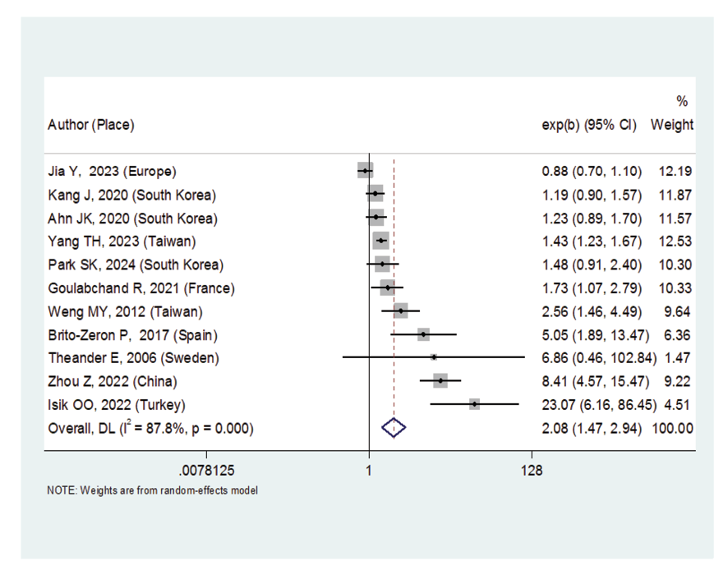Click the random-effects model note text
The height and width of the screenshot is (575, 728).
[x=153, y=491]
